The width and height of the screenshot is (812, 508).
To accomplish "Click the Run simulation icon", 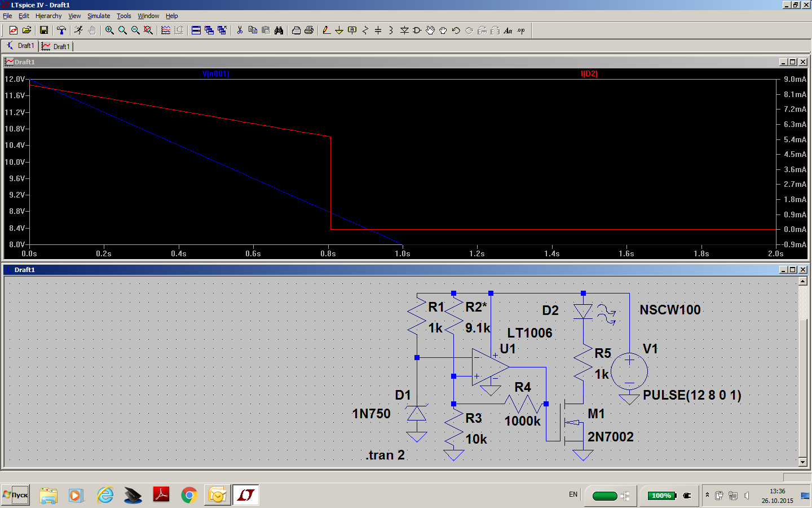I will (x=78, y=30).
